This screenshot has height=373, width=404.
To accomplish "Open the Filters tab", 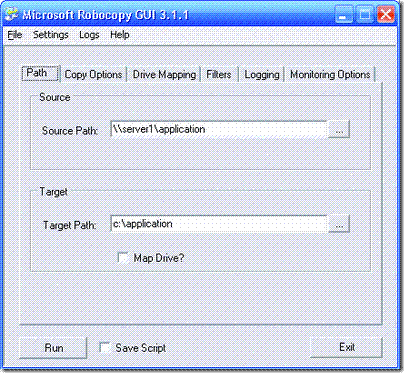I will coord(219,74).
